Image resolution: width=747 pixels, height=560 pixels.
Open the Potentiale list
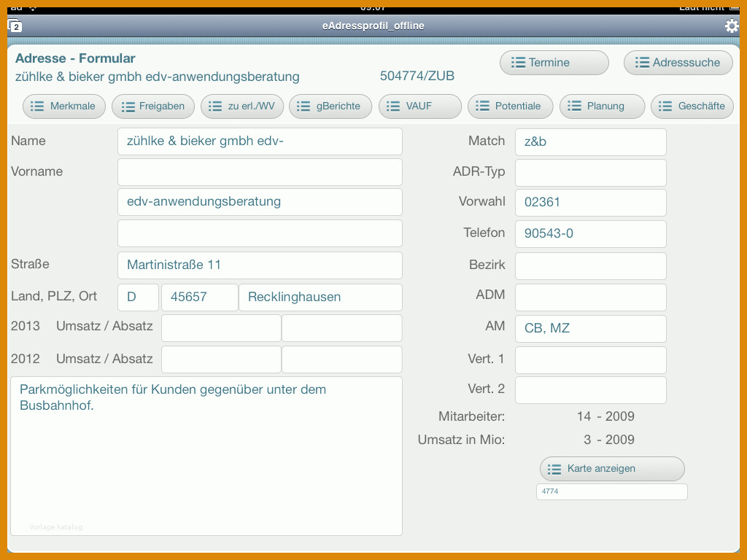point(510,106)
